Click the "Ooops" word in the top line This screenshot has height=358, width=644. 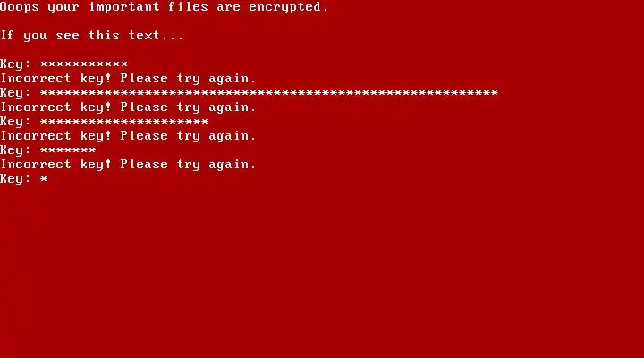point(20,7)
